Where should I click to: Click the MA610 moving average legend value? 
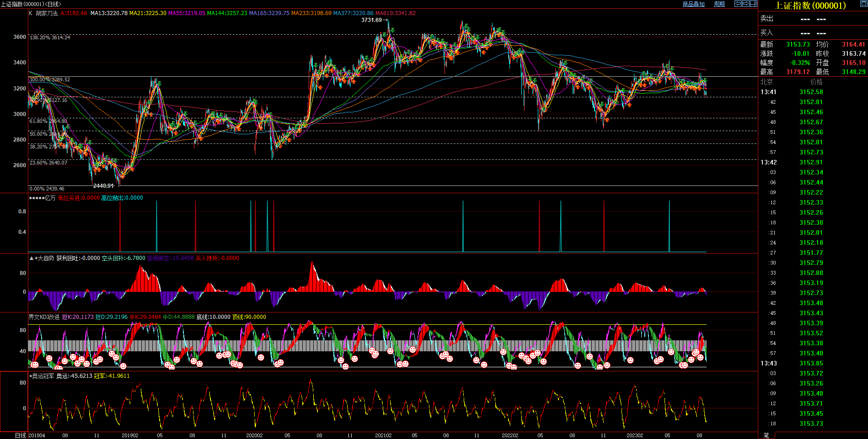(396, 13)
